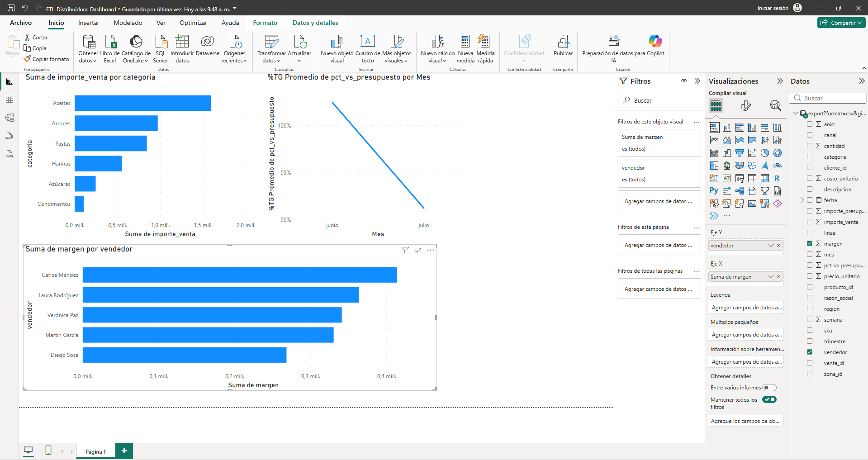Select the gauge visualization

(x=778, y=166)
